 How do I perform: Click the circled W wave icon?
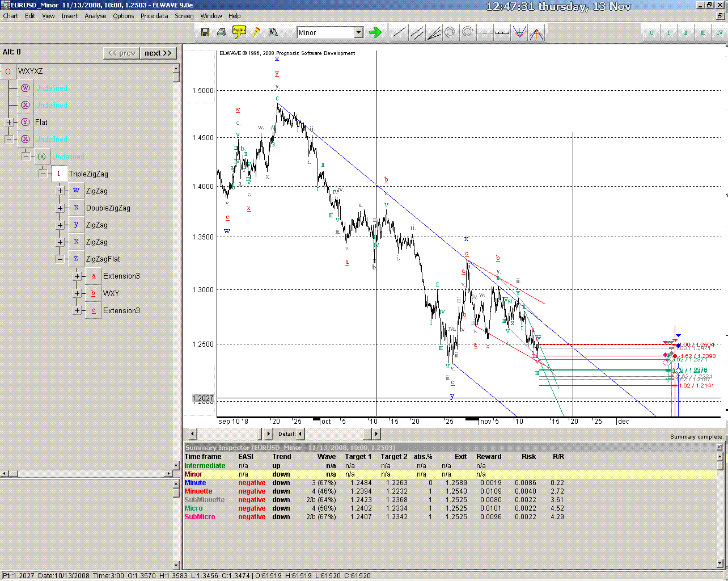coord(25,89)
